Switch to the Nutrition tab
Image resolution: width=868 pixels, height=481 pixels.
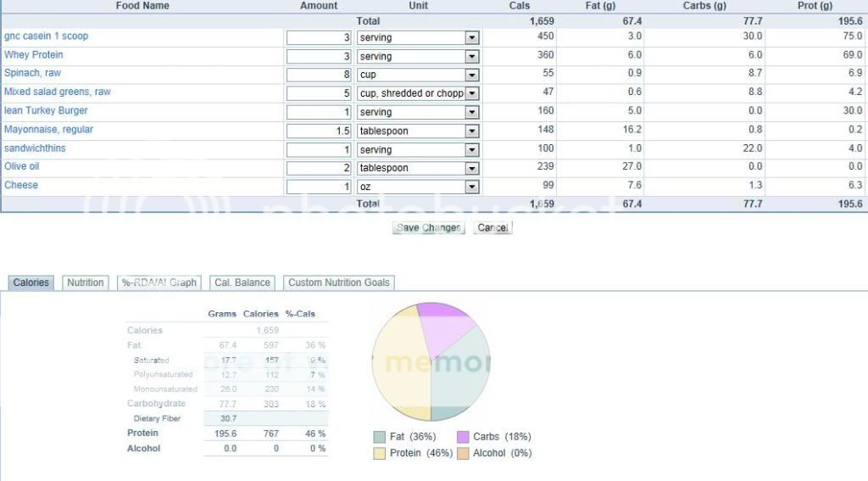click(x=86, y=282)
